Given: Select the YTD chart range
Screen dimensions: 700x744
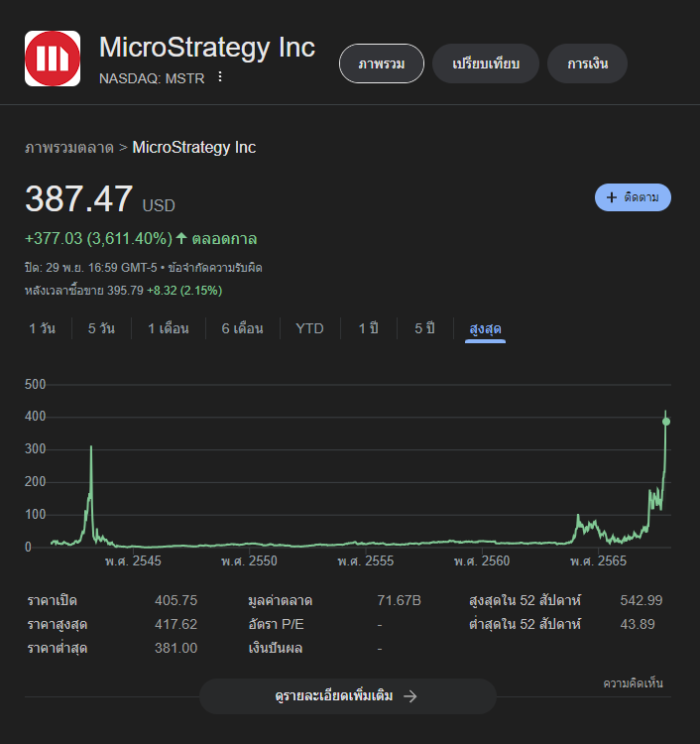Looking at the screenshot, I should 309,328.
